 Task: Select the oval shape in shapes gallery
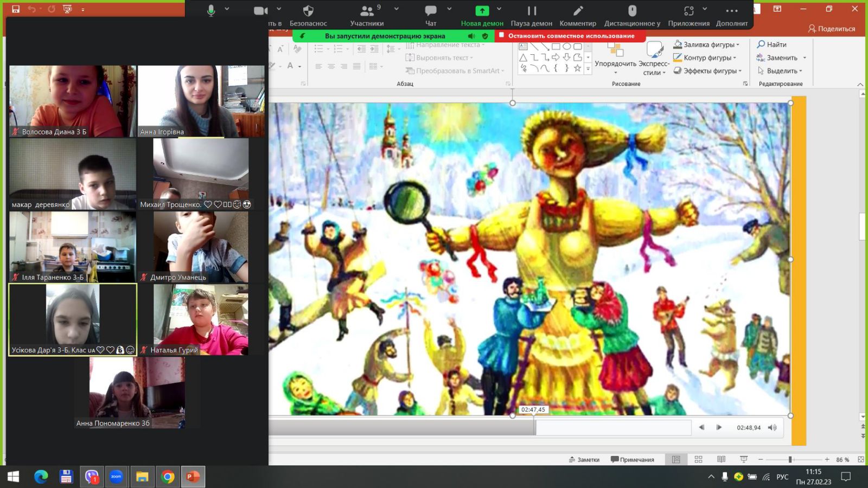pos(567,47)
